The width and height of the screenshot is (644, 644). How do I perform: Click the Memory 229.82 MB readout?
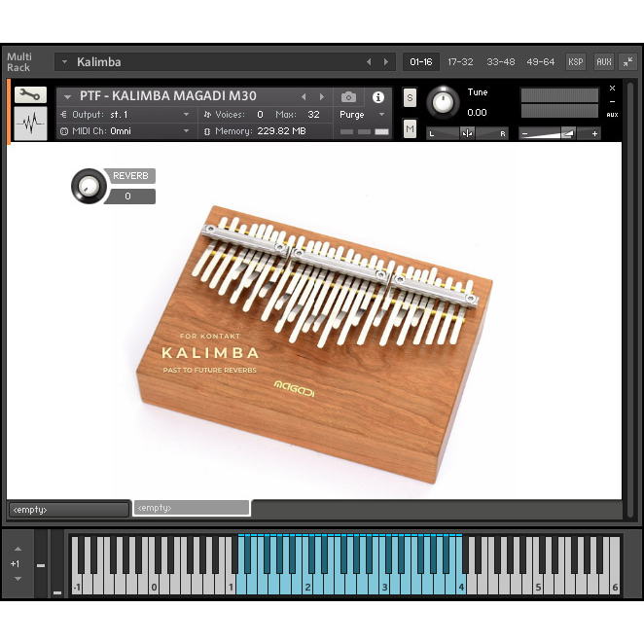pyautogui.click(x=281, y=131)
